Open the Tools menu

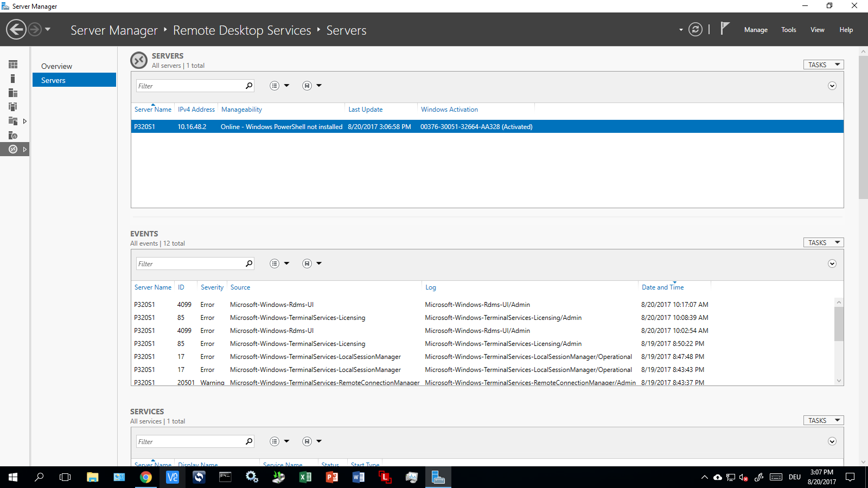click(x=788, y=30)
